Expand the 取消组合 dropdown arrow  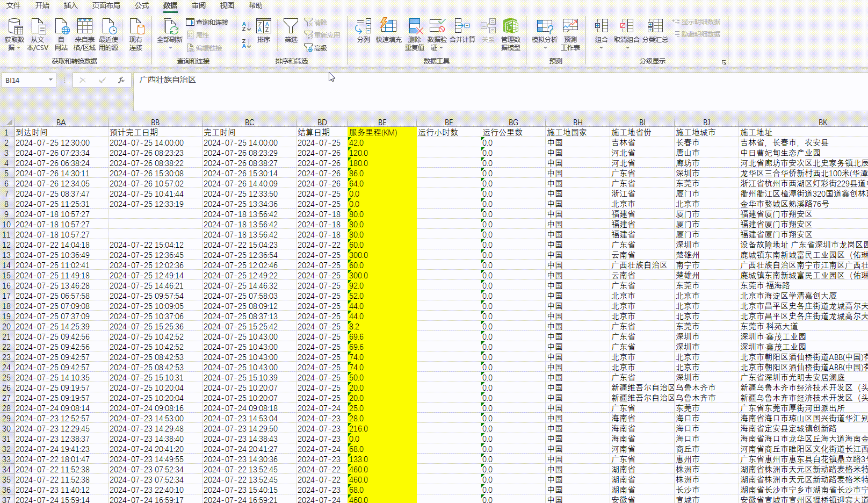point(627,48)
